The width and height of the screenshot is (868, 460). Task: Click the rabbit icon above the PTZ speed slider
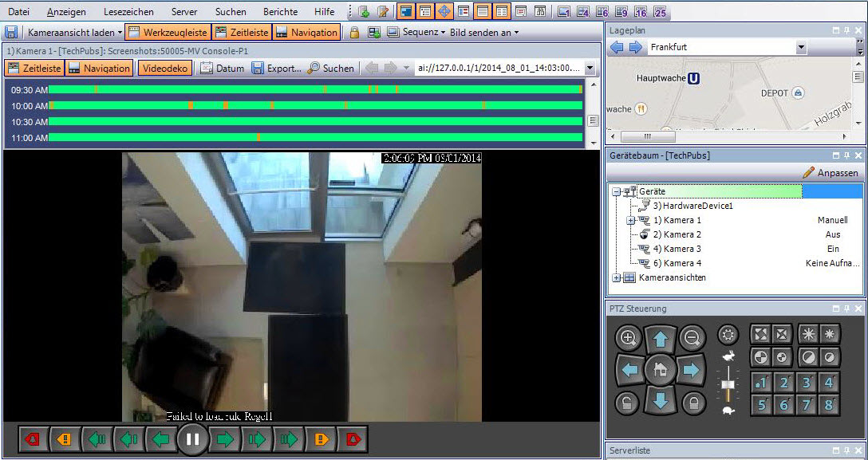pyautogui.click(x=729, y=355)
